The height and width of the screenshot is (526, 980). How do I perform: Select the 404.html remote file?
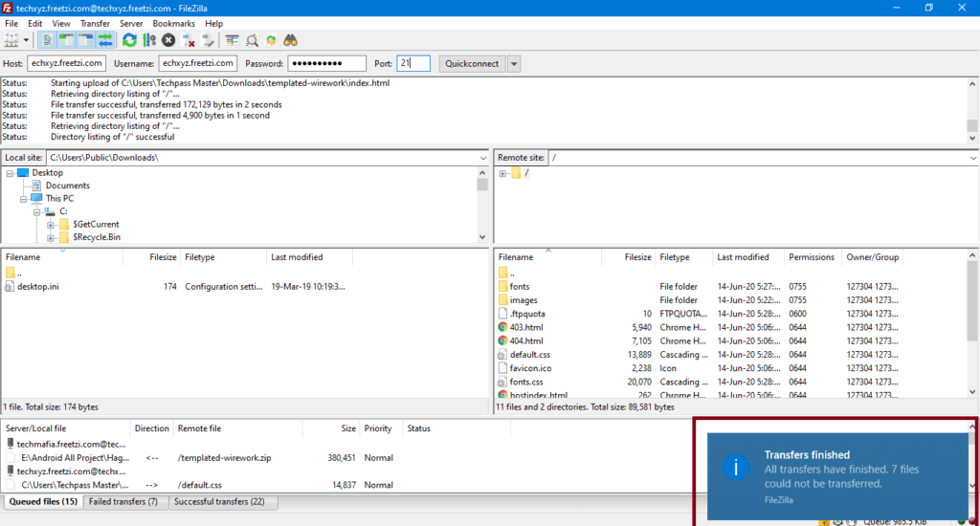(526, 341)
